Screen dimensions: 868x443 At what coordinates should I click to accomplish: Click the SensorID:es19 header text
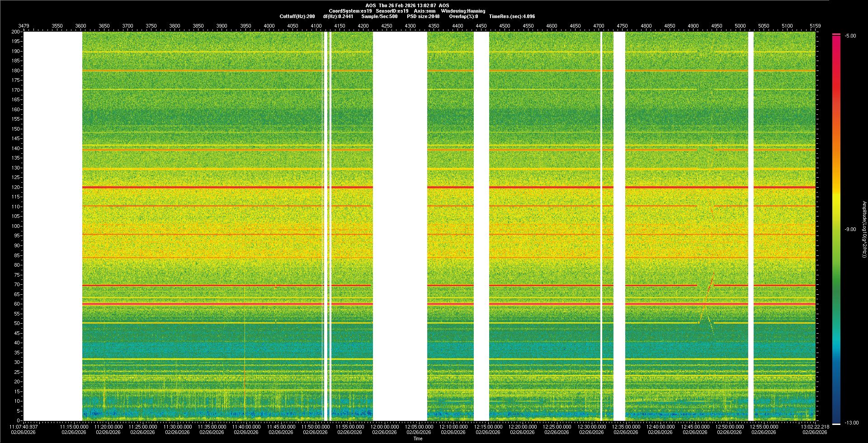click(x=392, y=11)
